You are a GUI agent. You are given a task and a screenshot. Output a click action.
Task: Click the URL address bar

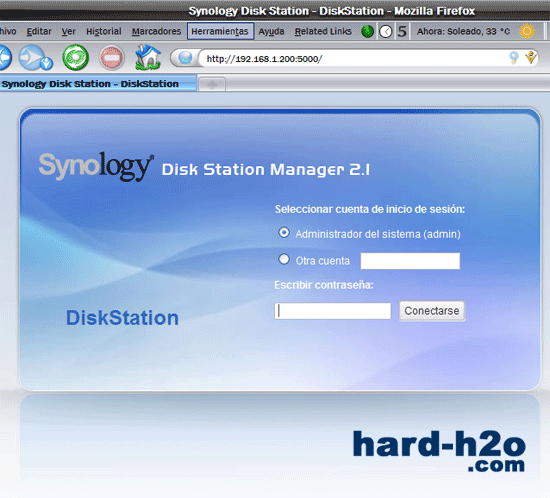tap(354, 58)
